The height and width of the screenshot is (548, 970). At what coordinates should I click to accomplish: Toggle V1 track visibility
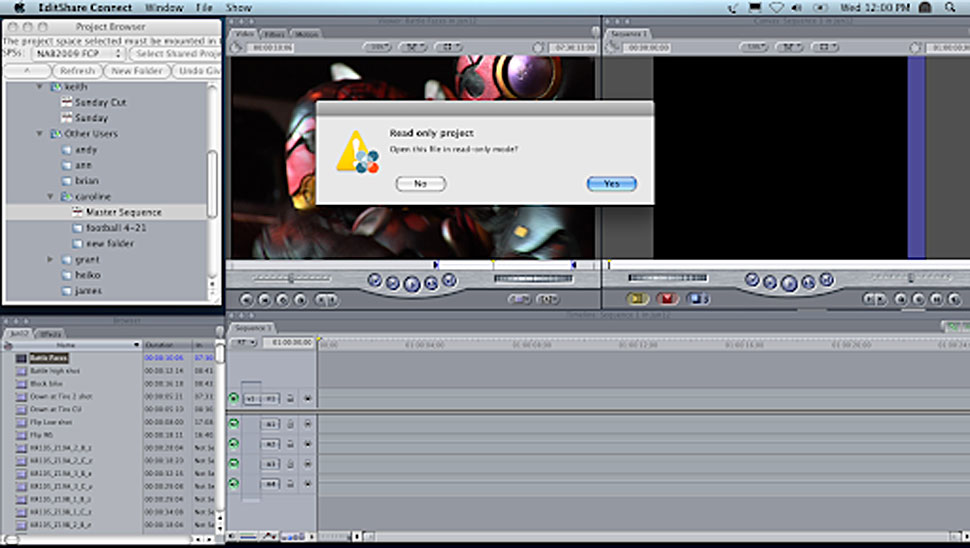click(x=234, y=398)
